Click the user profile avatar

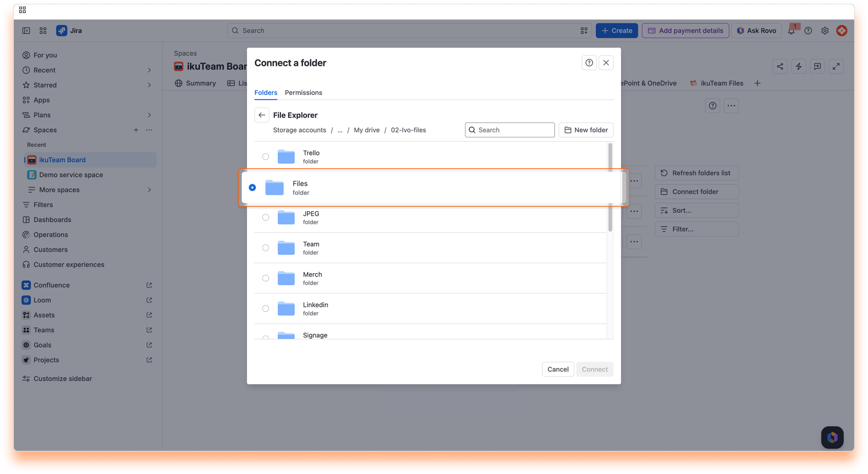click(842, 30)
